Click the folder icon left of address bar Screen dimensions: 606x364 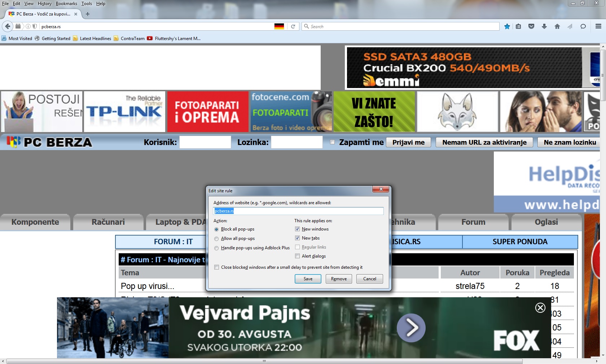pyautogui.click(x=18, y=26)
